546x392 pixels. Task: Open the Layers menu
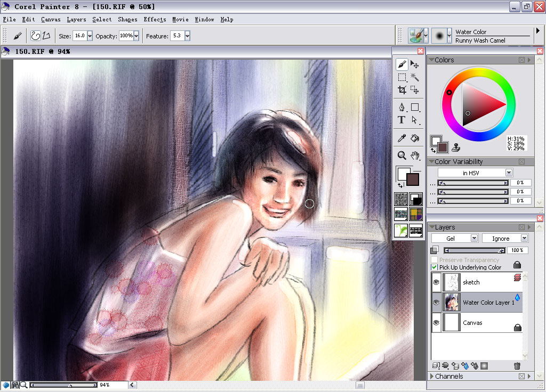tap(76, 20)
